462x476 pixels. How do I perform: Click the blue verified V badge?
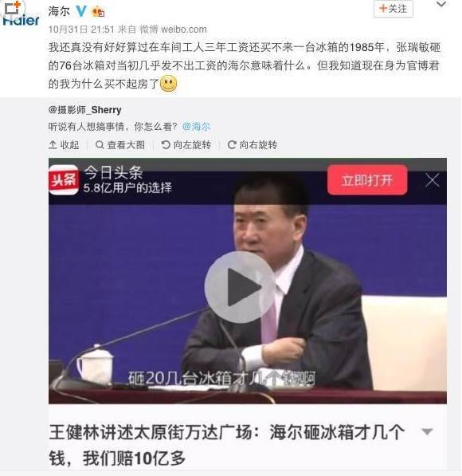coord(80,11)
